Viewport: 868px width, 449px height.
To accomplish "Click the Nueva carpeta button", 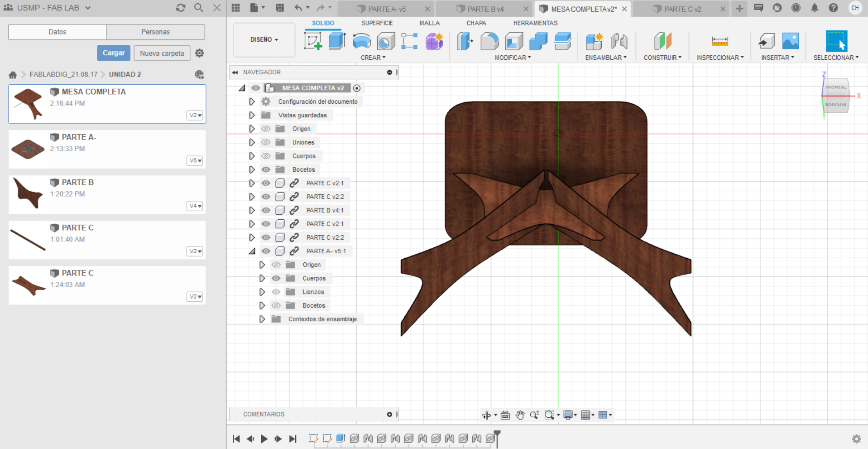I will point(162,53).
